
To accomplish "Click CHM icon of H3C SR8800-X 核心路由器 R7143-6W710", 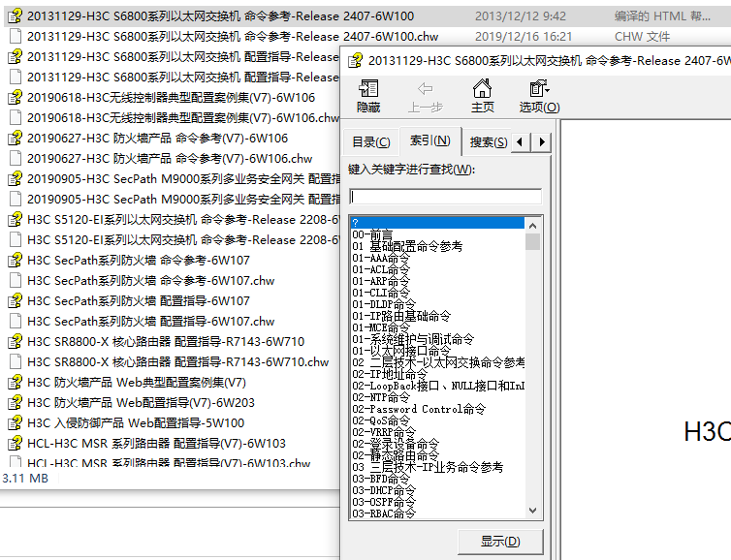I will pos(15,341).
